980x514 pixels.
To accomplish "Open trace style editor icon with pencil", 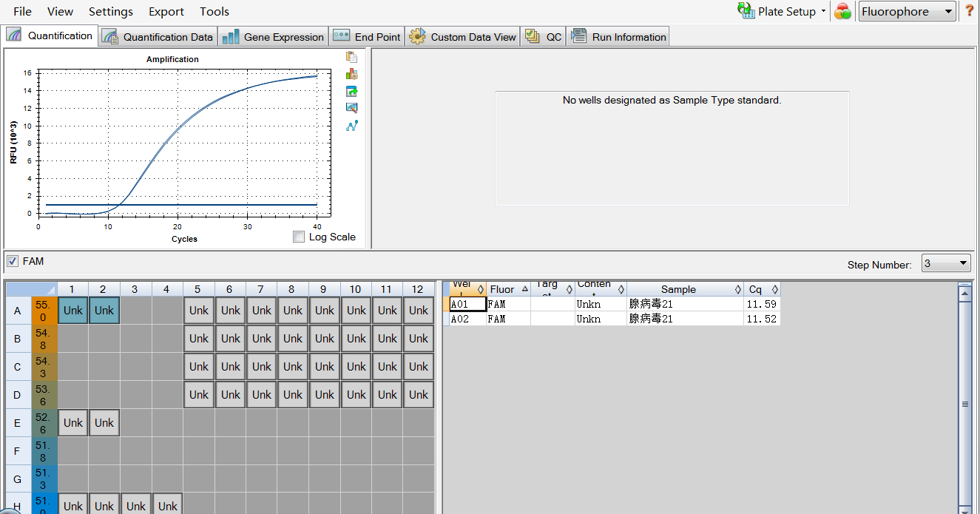I will coord(351,108).
